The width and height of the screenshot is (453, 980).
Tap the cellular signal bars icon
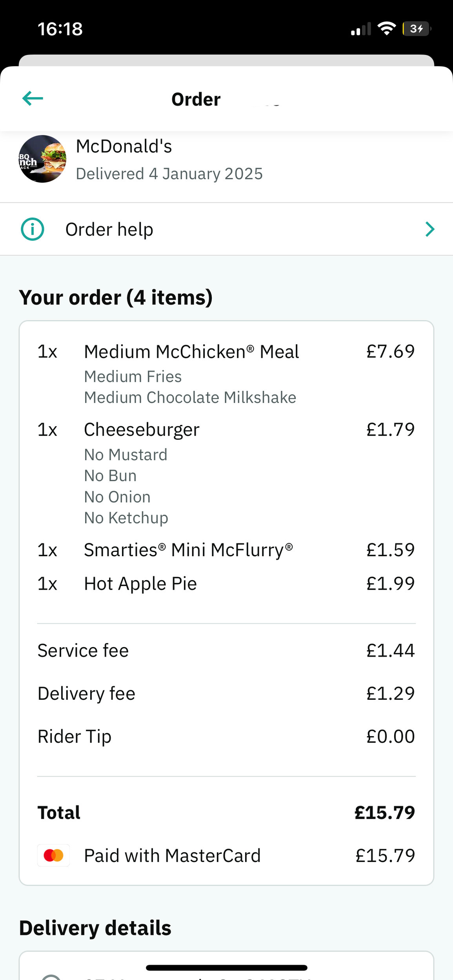tap(360, 29)
